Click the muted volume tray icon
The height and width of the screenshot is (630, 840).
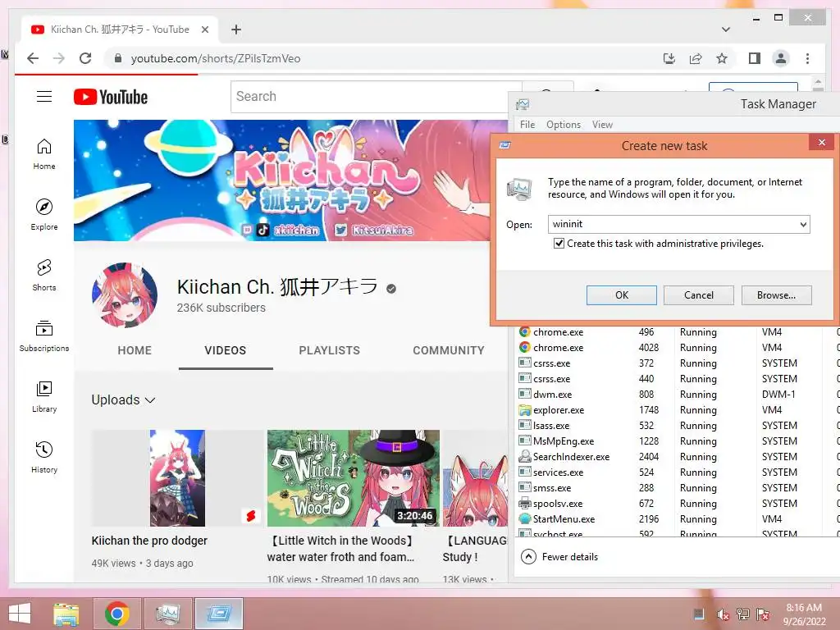tap(723, 614)
